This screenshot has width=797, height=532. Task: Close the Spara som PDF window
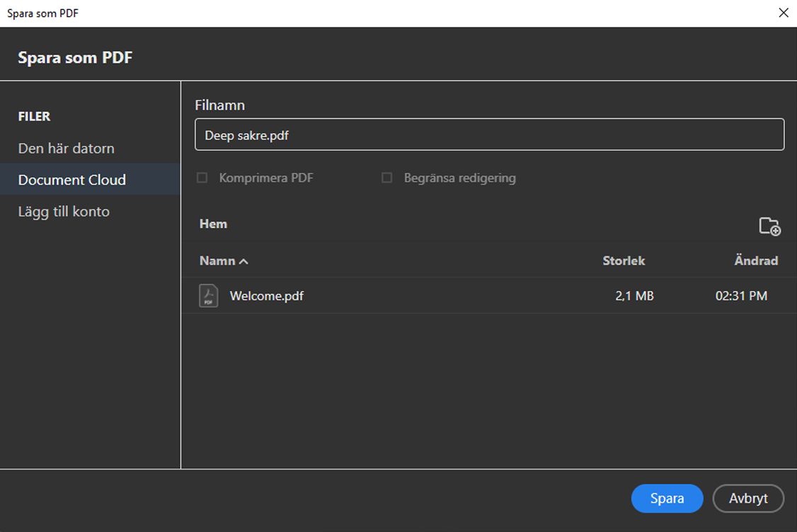click(783, 13)
